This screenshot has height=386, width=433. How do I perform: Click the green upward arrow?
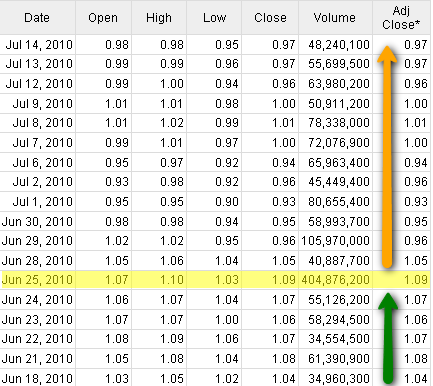click(387, 338)
